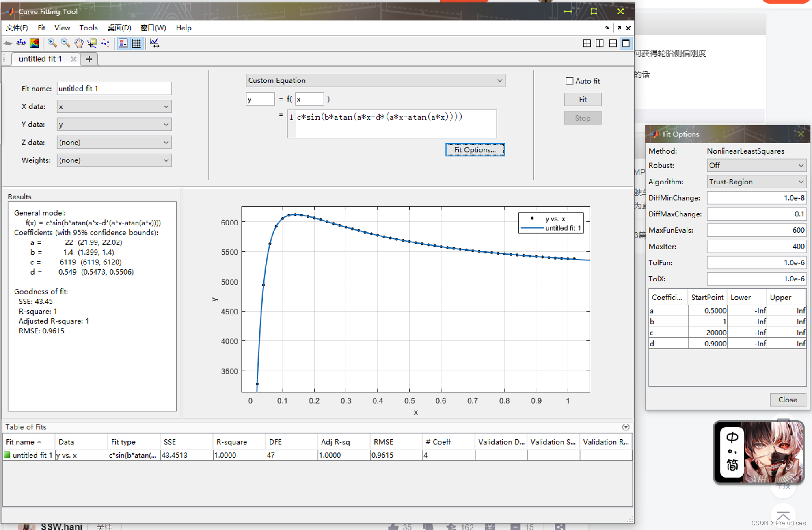
Task: Expand the Z data dropdown
Action: pos(114,143)
